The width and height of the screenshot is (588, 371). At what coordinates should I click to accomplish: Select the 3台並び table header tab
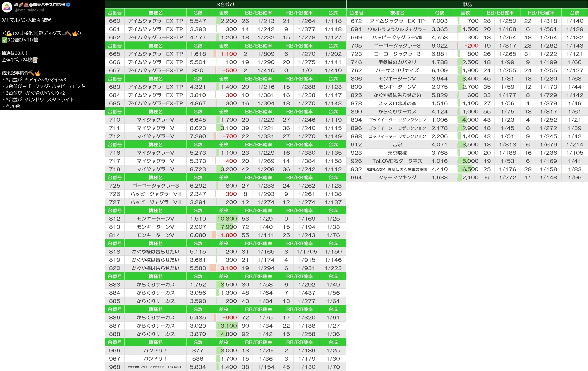coord(225,4)
